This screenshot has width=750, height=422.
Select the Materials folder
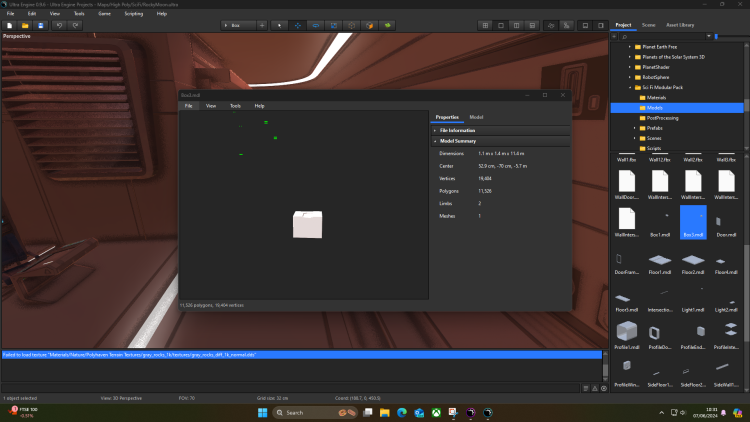point(656,97)
